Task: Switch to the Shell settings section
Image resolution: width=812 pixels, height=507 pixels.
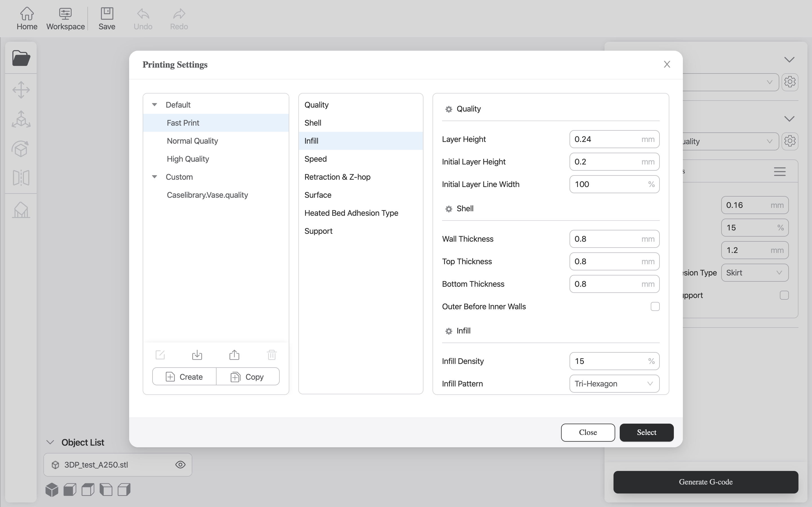Action: pyautogui.click(x=313, y=123)
